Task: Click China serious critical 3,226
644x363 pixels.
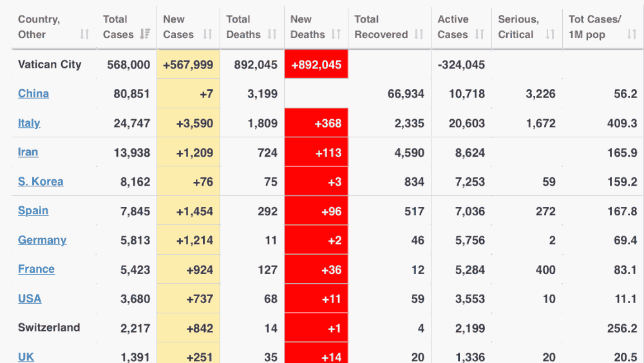Action: point(541,94)
